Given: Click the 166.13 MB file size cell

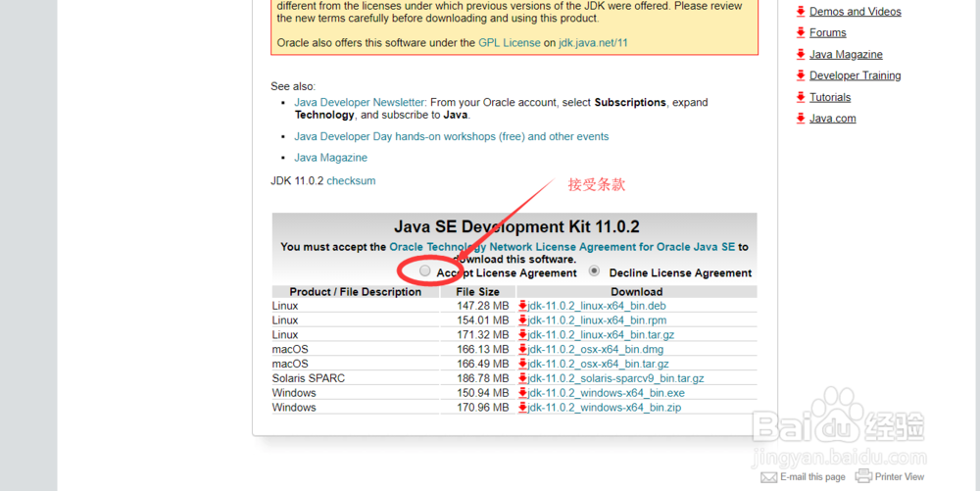Looking at the screenshot, I should [482, 349].
